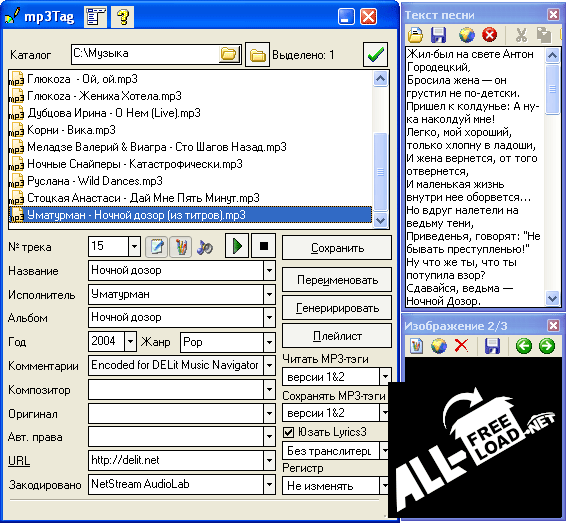Save image floppy icon in Изображение toolbar
This screenshot has width=566, height=523.
[492, 346]
